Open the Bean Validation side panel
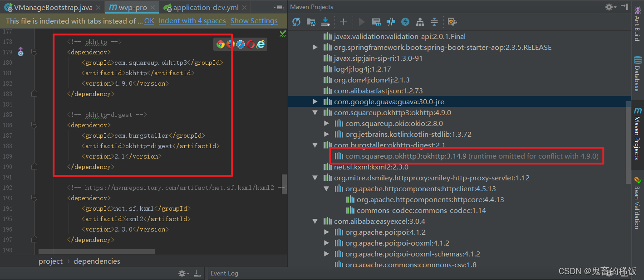Image resolution: width=644 pixels, height=280 pixels. coord(637,203)
